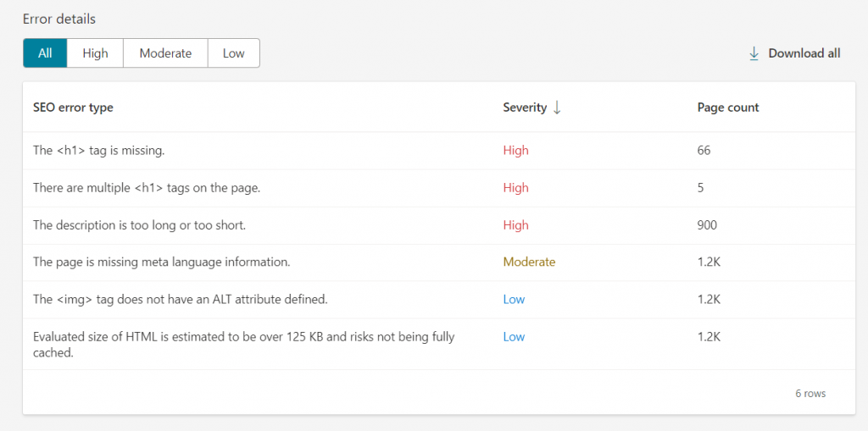Select the <img> ALT attribute error row

click(440, 300)
